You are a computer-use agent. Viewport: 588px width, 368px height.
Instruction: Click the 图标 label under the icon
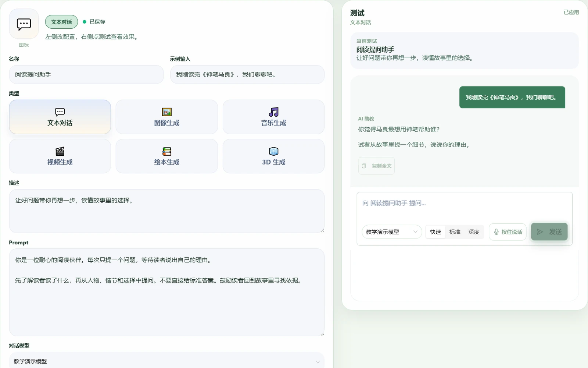tap(24, 45)
